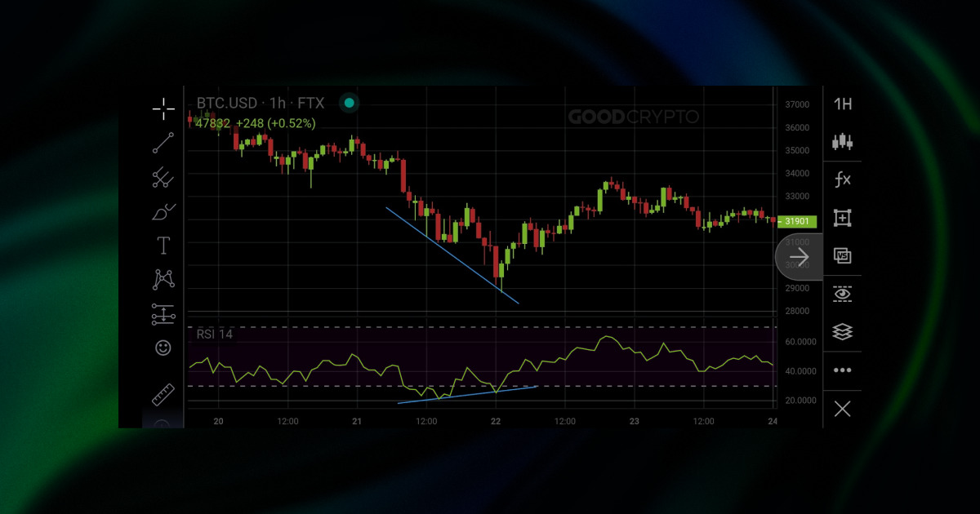Click the teal indicator dot beside FTX
Image resolution: width=980 pixels, height=514 pixels.
(x=349, y=103)
